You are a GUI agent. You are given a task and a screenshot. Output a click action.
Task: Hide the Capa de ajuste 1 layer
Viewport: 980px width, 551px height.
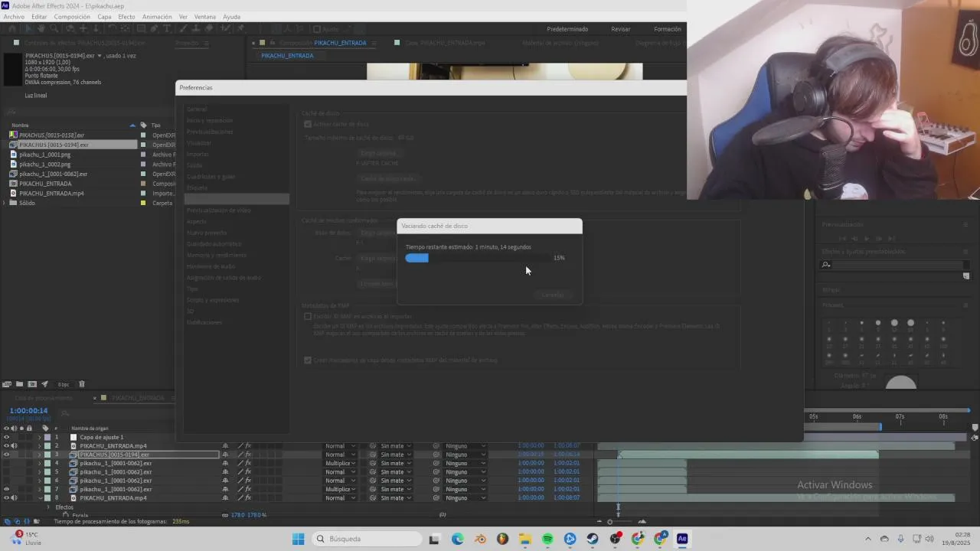coord(6,437)
